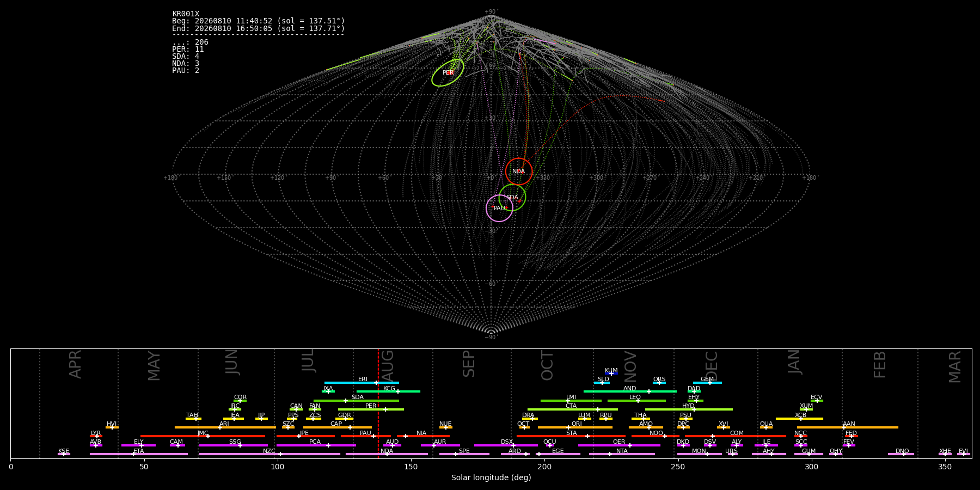This screenshot has height=490, width=980.
Task: Click the orange CAP shower bar
Action: [338, 427]
